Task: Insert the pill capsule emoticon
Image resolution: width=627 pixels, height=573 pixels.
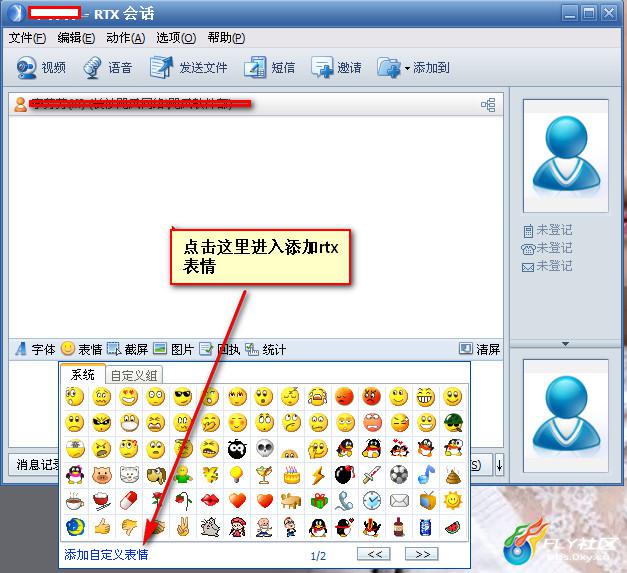Action: (128, 501)
